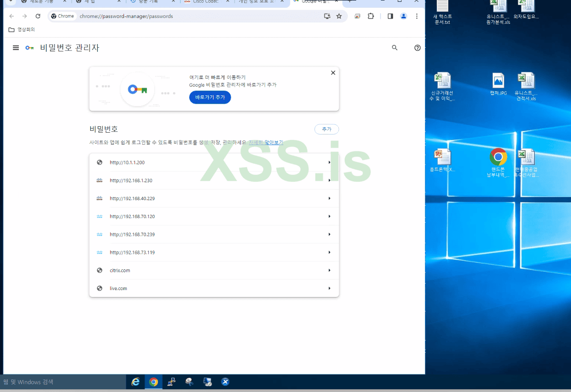Open citrix.com password entry
The image size is (571, 392).
214,270
